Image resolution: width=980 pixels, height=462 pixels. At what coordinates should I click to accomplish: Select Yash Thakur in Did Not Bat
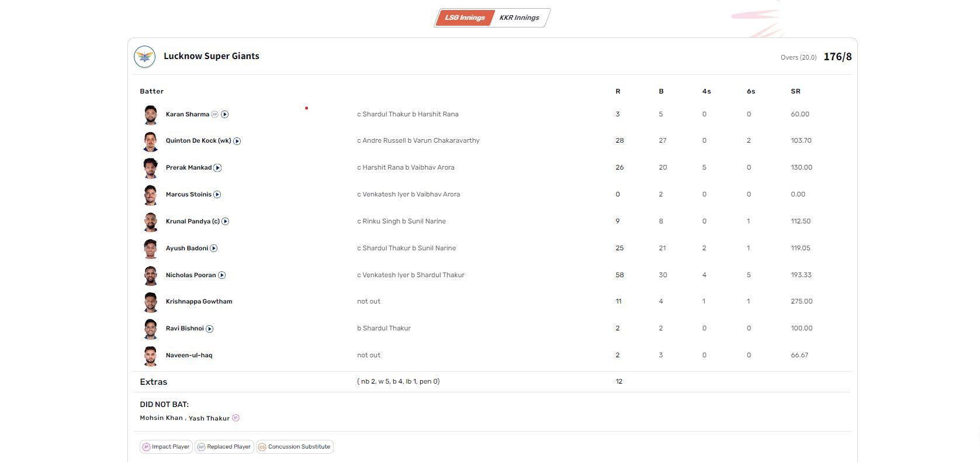[x=209, y=418]
